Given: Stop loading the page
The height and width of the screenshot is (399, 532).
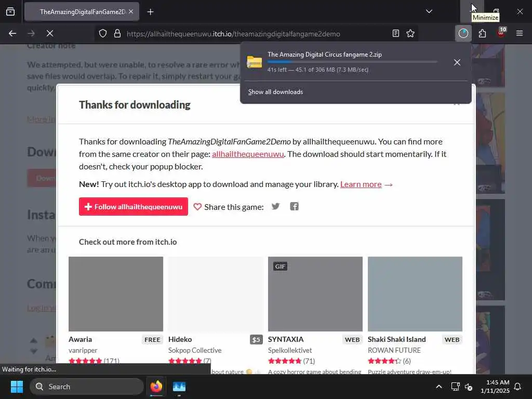Looking at the screenshot, I should pyautogui.click(x=50, y=33).
